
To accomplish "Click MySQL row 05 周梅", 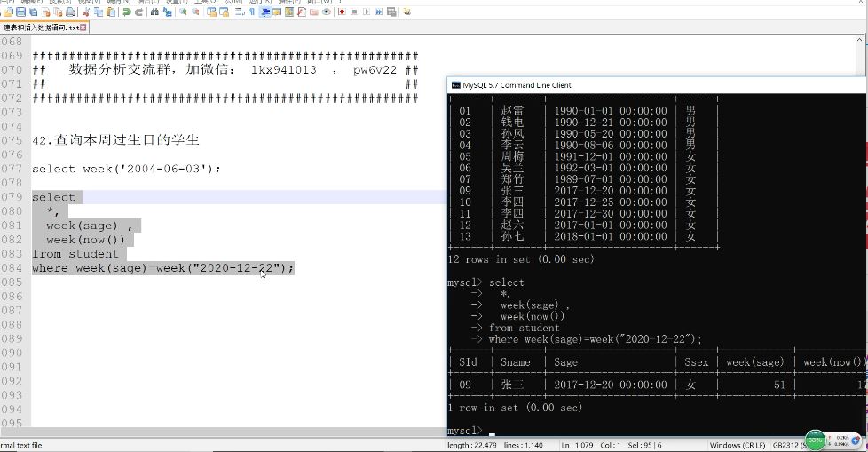I will point(582,156).
